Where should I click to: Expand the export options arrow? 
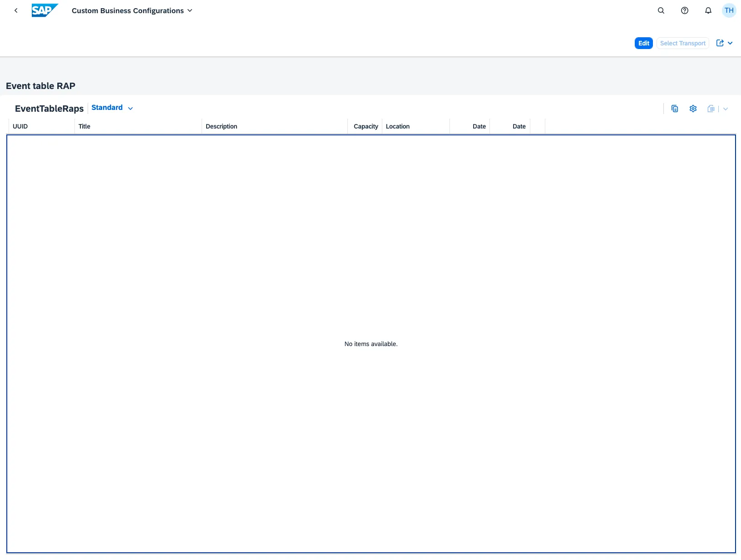tap(726, 109)
